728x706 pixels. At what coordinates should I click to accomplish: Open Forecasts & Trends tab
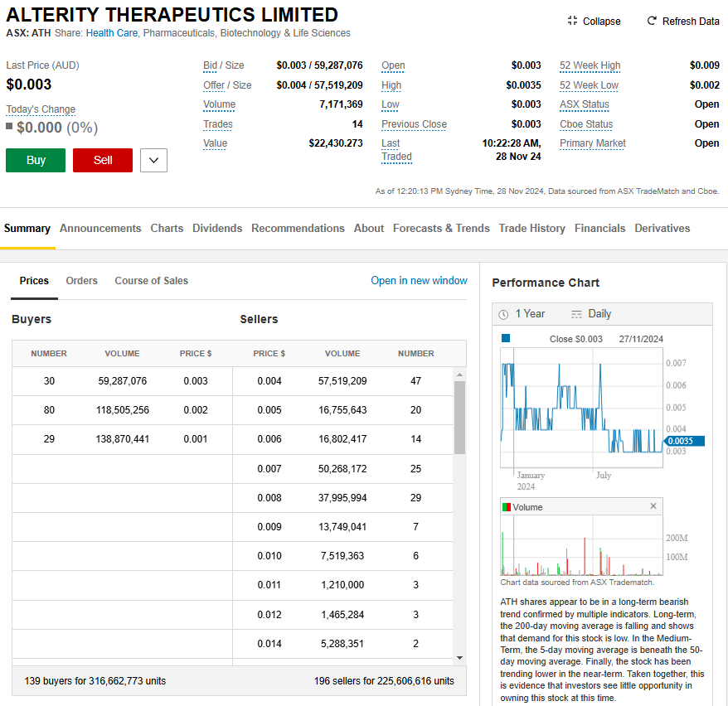pos(441,228)
